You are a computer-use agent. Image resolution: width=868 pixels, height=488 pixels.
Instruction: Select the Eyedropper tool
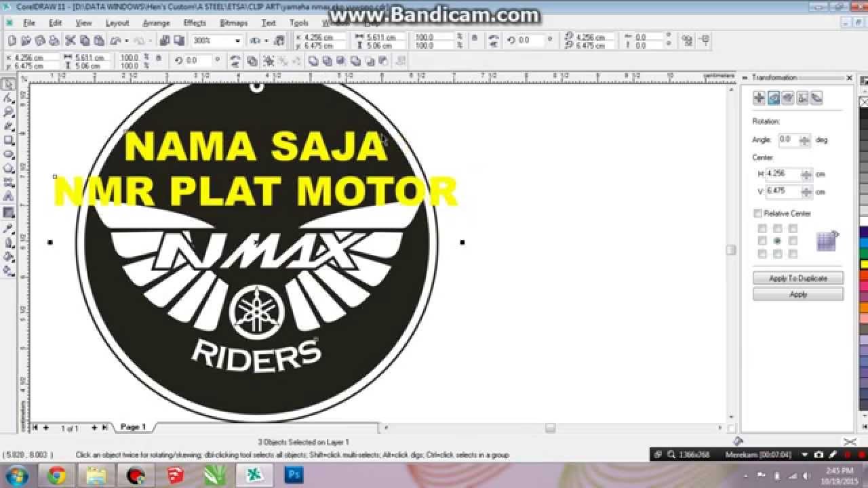8,228
